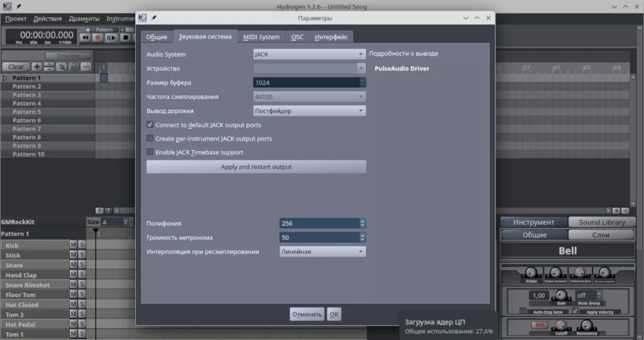Click the Hydrogen app icon in the Параметры title bar
This screenshot has height=340, width=644.
coord(143,18)
